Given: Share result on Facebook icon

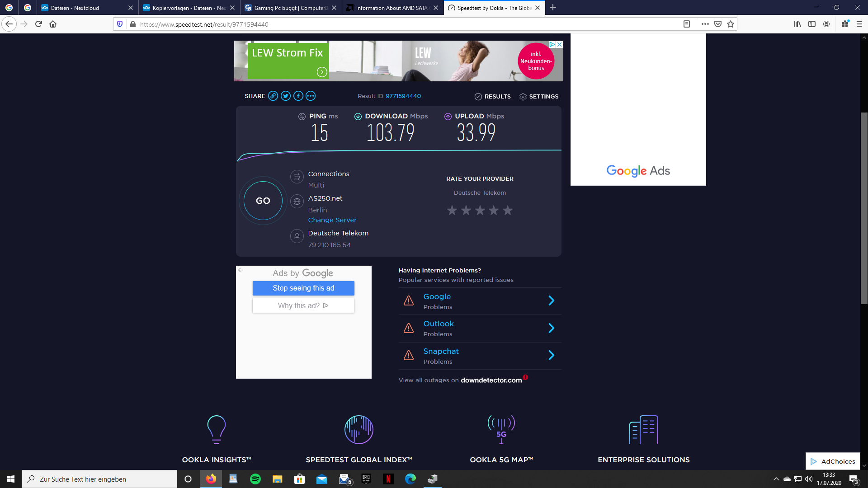Looking at the screenshot, I should [x=298, y=96].
